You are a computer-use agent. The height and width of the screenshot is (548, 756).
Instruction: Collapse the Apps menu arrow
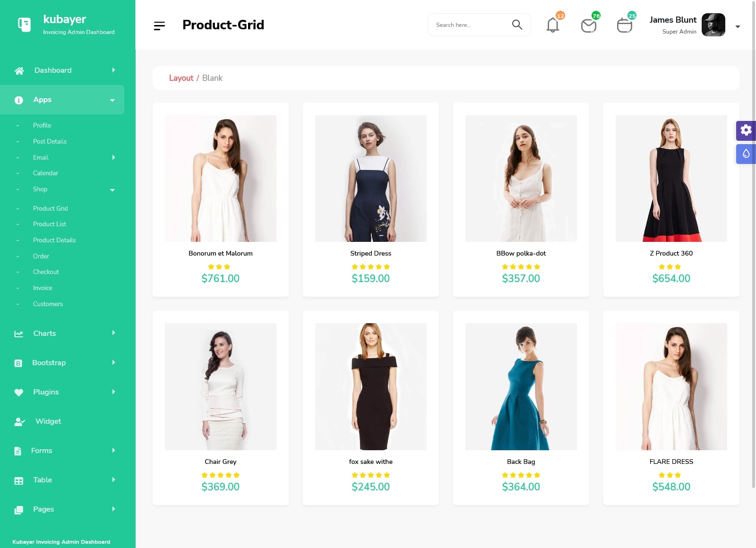click(112, 100)
